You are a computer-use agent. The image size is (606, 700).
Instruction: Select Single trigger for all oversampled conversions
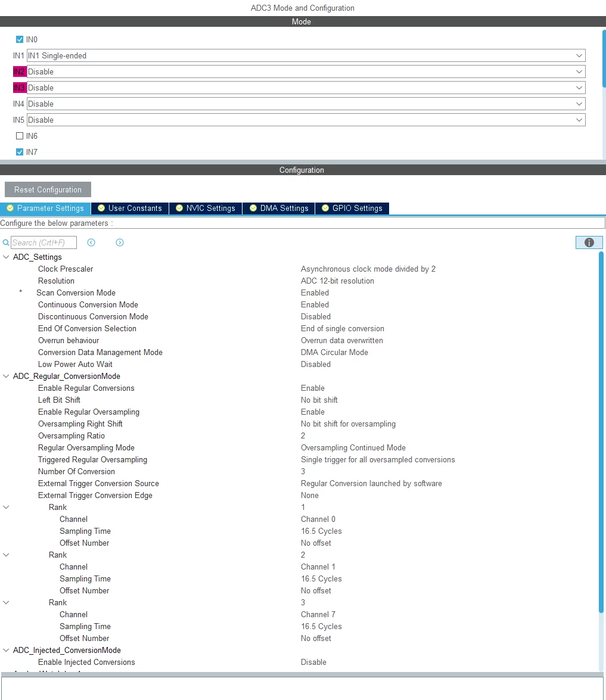(x=378, y=460)
